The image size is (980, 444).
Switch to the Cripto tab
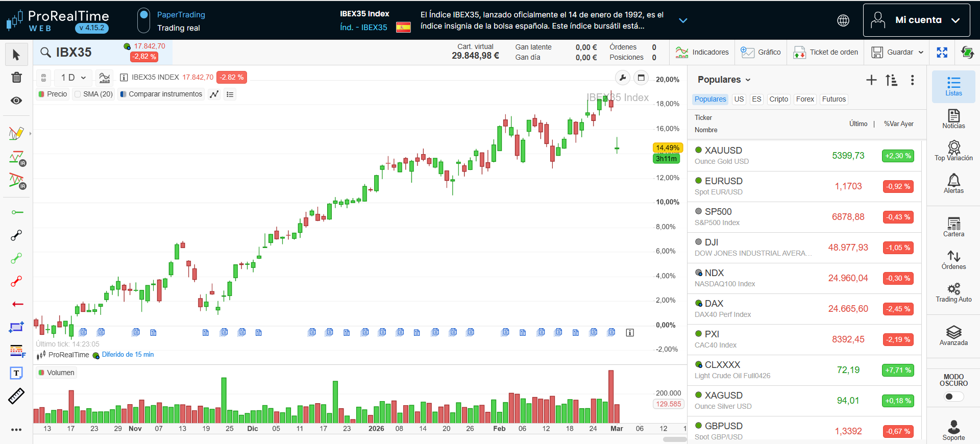tap(778, 99)
